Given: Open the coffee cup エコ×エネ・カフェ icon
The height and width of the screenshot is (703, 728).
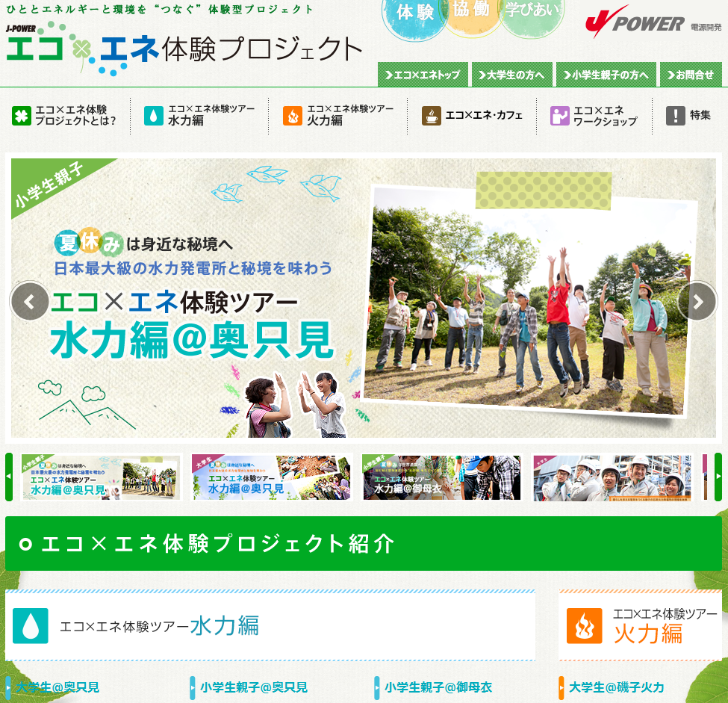Looking at the screenshot, I should (431, 116).
